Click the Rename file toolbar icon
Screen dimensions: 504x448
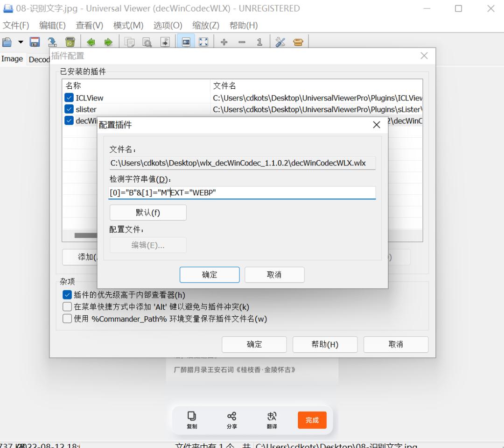pyautogui.click(x=52, y=42)
